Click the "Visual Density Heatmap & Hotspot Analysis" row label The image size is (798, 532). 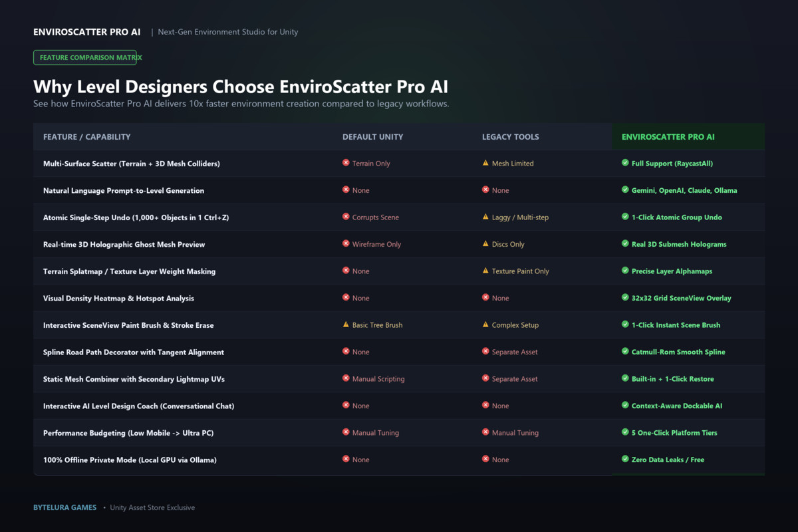tap(119, 299)
